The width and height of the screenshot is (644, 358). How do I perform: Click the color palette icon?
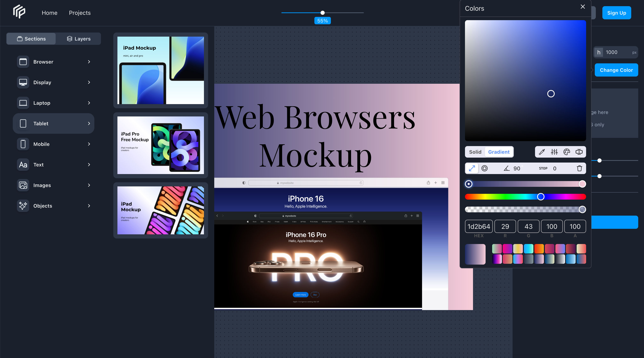coord(567,152)
